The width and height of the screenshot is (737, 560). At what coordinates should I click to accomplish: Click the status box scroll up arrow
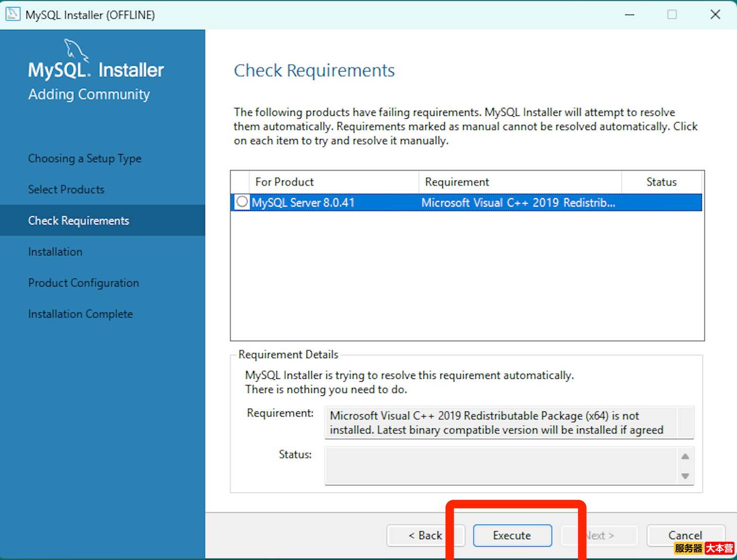685,456
